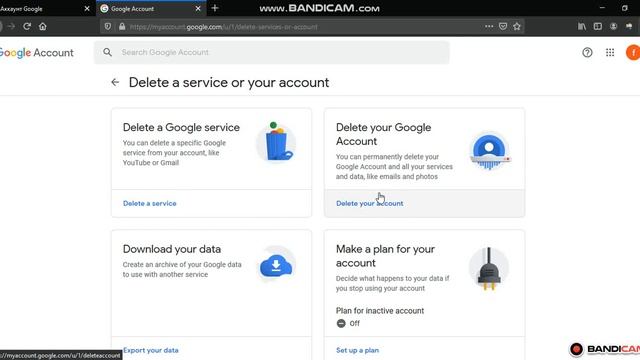The width and height of the screenshot is (640, 360).
Task: Click the cloud download illustration
Action: 276,265
